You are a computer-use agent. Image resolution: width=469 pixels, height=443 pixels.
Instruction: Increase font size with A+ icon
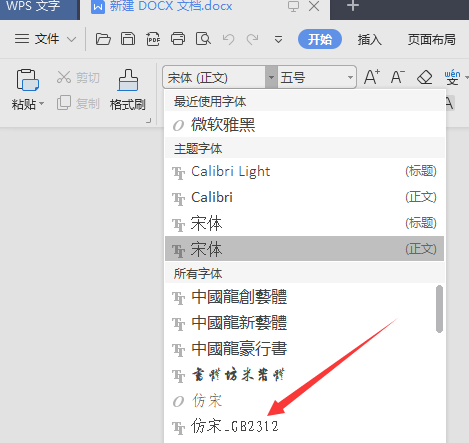click(x=372, y=77)
